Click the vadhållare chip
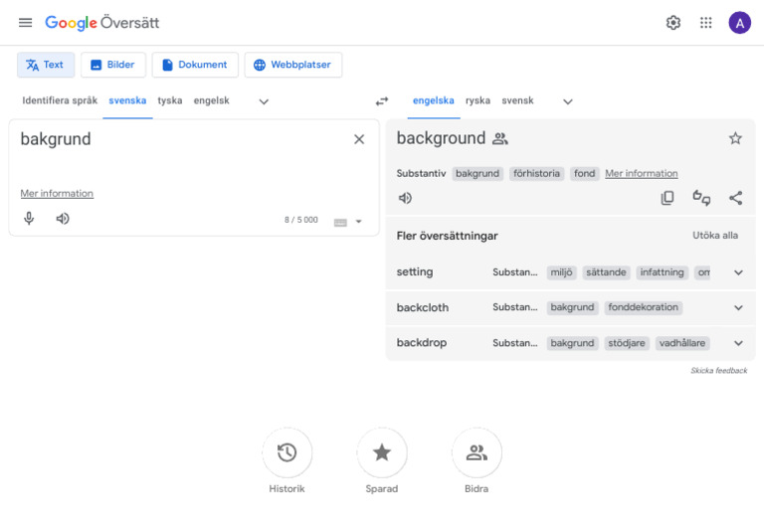 pos(682,343)
